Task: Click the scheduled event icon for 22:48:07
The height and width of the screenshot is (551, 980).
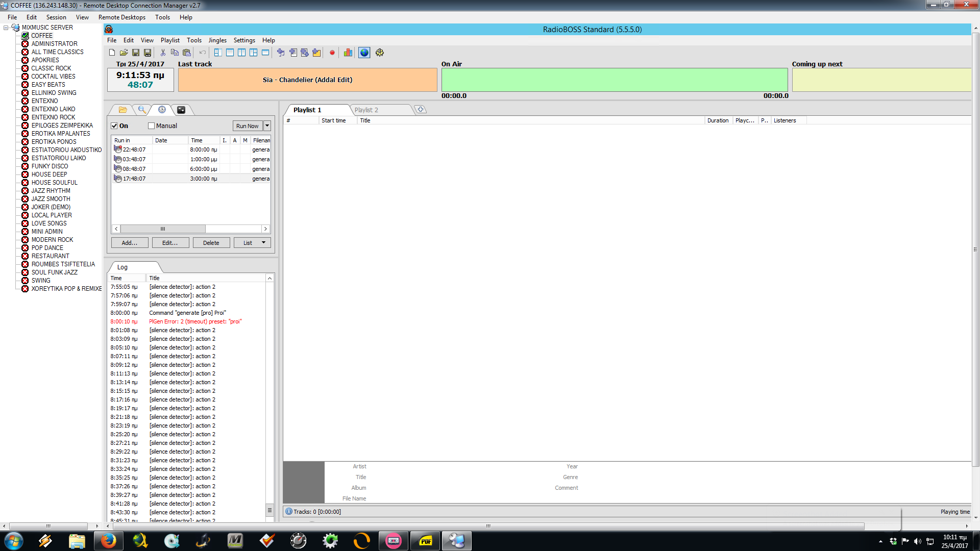Action: (118, 149)
